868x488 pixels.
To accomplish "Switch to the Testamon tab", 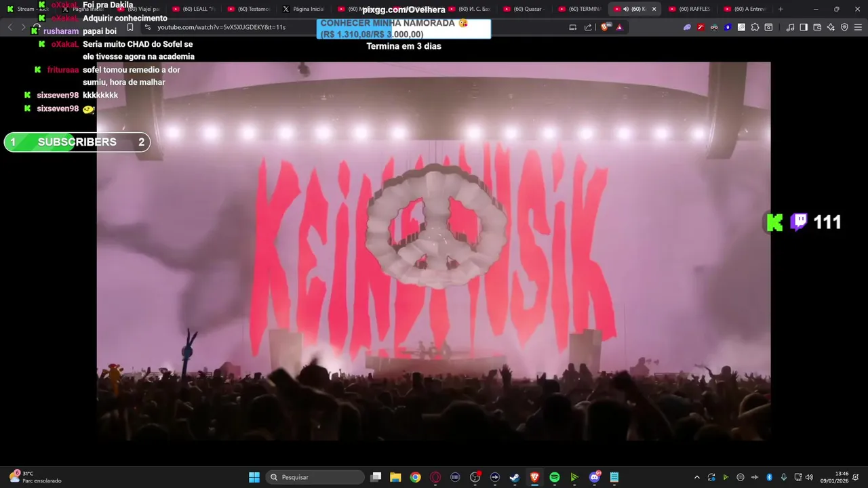I will coord(248,9).
